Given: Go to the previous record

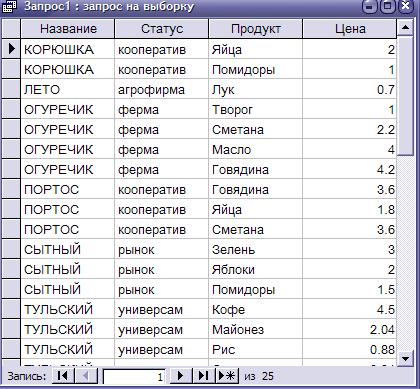Looking at the screenshot, I should (86, 376).
